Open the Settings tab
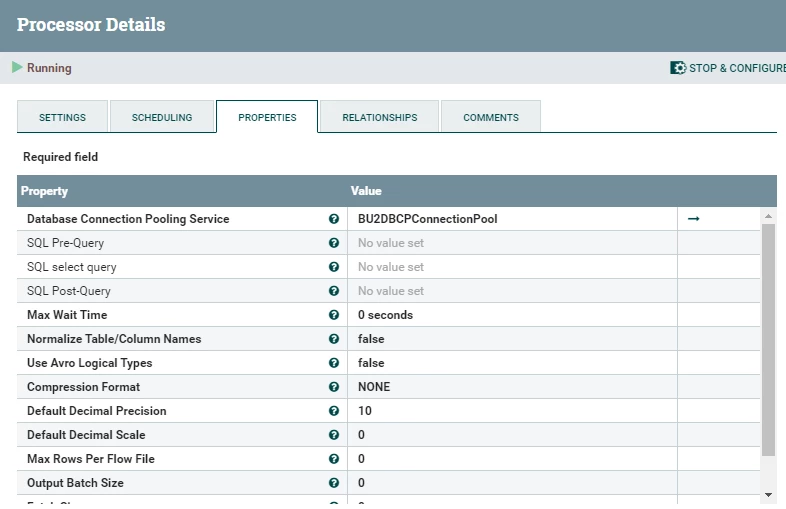The image size is (786, 509). pyautogui.click(x=62, y=117)
